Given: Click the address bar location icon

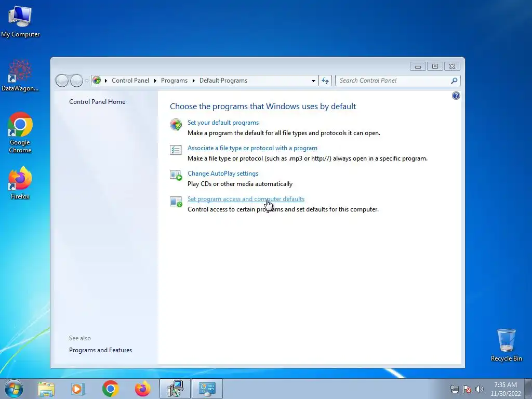Looking at the screenshot, I should (x=97, y=81).
